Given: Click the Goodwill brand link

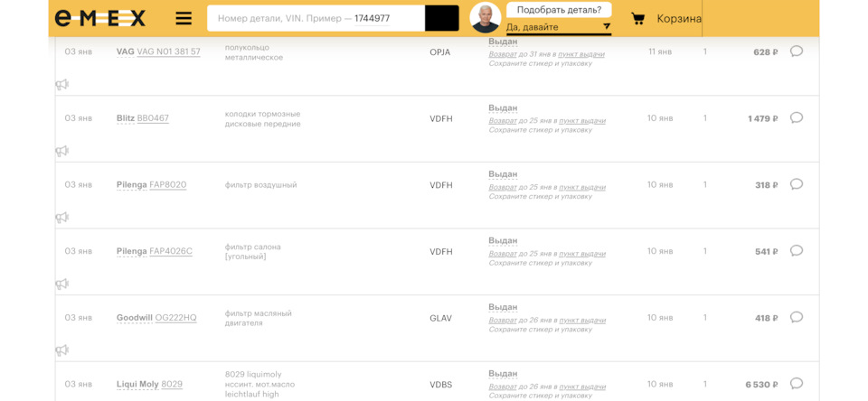Looking at the screenshot, I should pos(134,318).
